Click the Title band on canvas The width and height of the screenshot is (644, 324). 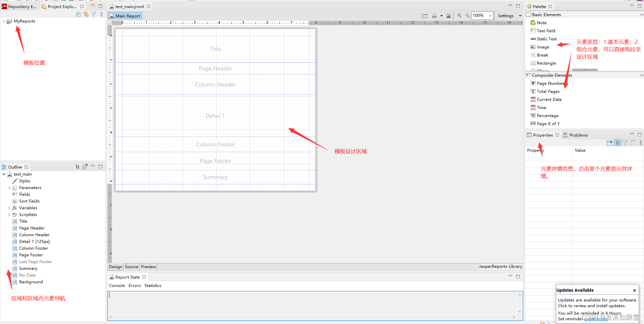tap(215, 49)
